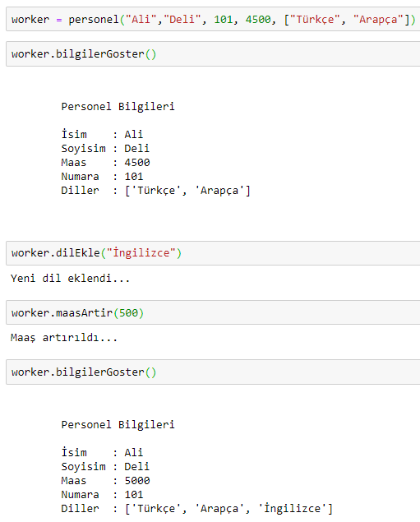Click the last worker.bilgilerGoster() cell
The width and height of the screenshot is (420, 522).
[213, 372]
